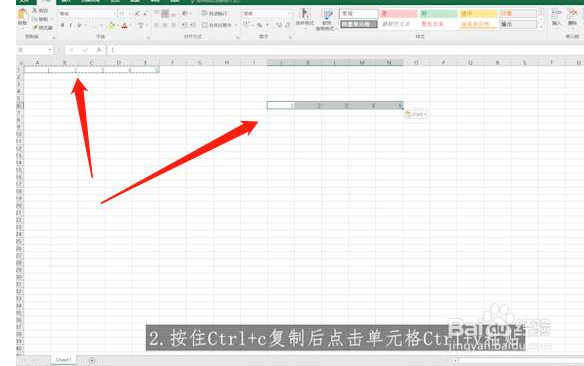The height and width of the screenshot is (366, 584).
Task: Apply red font color A
Action: [x=125, y=25]
